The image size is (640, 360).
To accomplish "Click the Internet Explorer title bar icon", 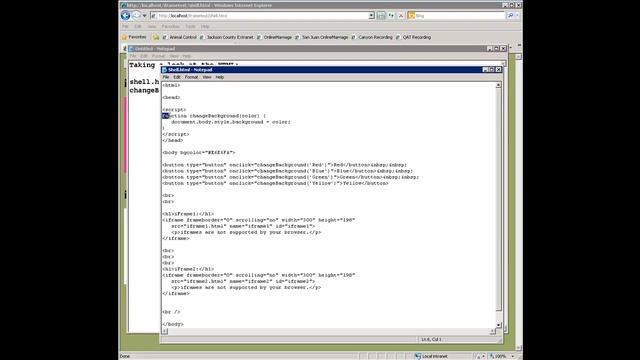I will coord(123,5).
